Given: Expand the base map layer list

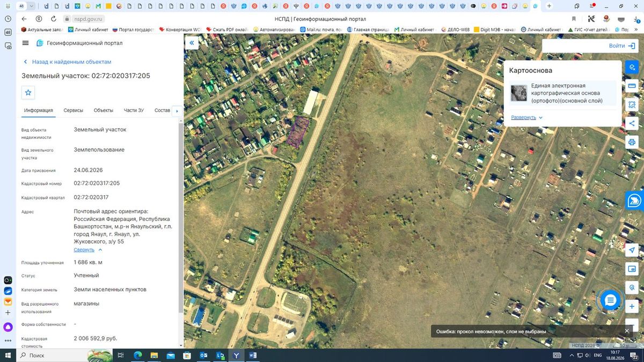Looking at the screenshot, I should pyautogui.click(x=527, y=117).
